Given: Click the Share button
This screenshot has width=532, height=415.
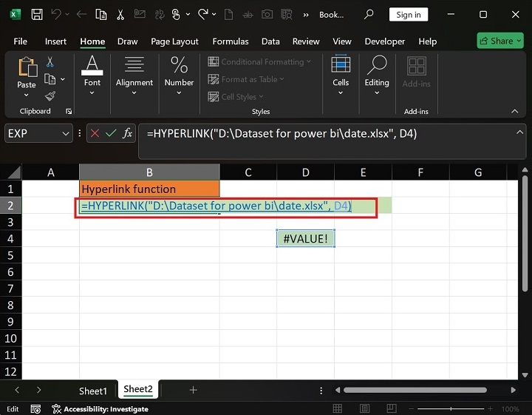Looking at the screenshot, I should [500, 41].
